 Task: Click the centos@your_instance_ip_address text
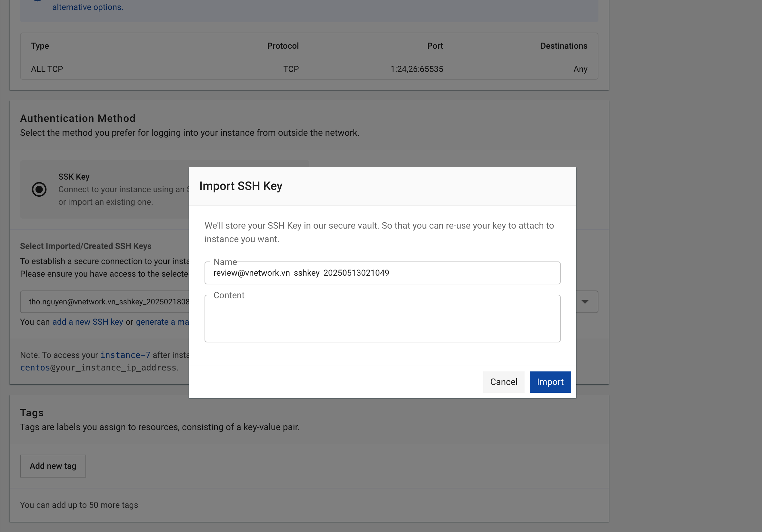tap(98, 368)
